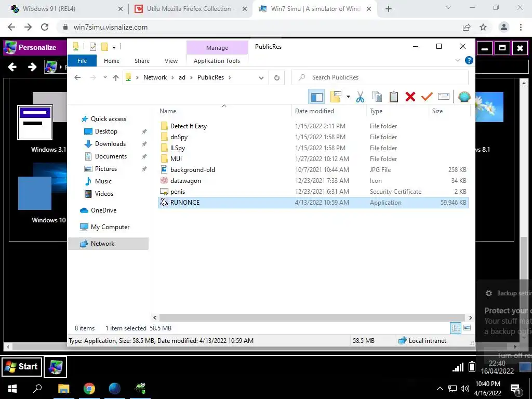Click the Copy toolbar icon

(x=377, y=97)
